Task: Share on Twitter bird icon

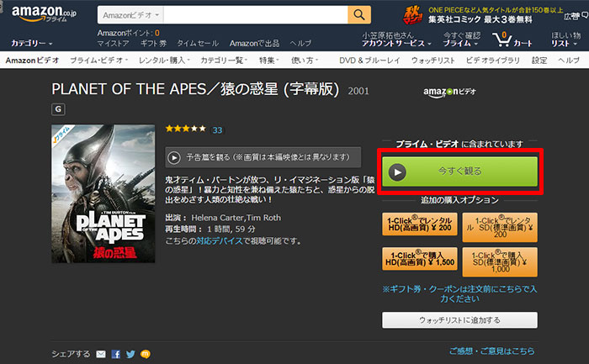Action: click(130, 354)
